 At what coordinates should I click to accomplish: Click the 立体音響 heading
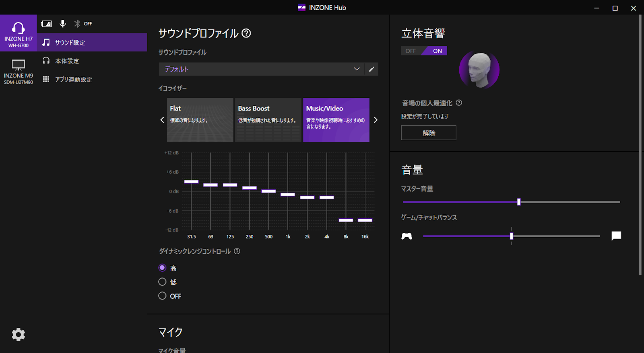423,33
